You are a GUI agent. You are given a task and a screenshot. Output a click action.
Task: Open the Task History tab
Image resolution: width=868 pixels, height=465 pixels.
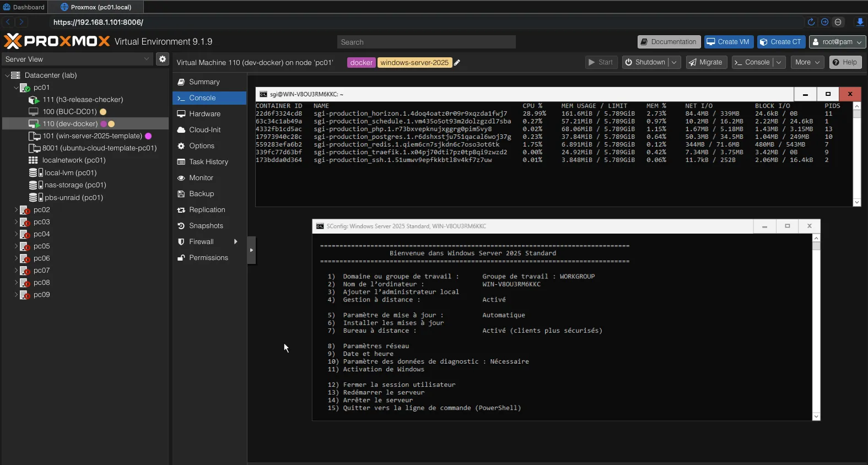[209, 162]
